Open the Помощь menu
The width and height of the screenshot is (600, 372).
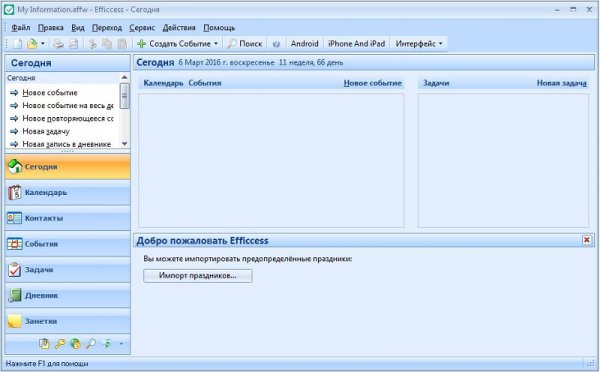click(x=219, y=28)
